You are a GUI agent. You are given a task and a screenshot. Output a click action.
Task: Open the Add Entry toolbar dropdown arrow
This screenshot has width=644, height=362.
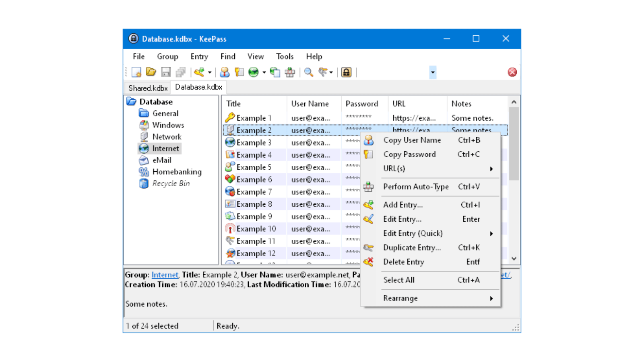(x=210, y=72)
